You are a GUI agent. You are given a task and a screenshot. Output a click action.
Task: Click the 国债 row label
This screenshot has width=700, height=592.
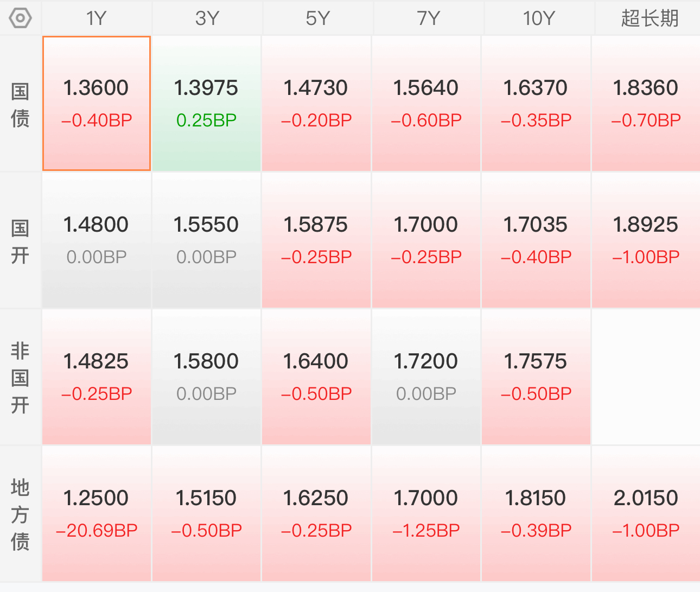(20, 104)
